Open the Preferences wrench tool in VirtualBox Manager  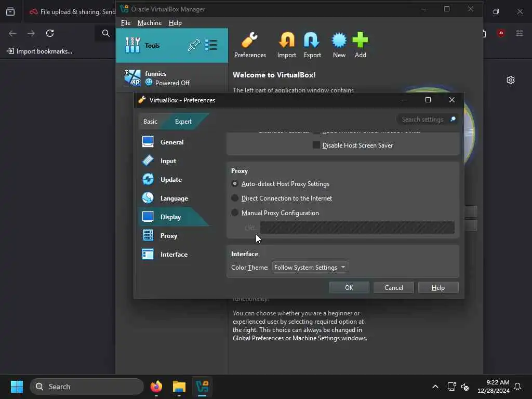click(x=250, y=45)
